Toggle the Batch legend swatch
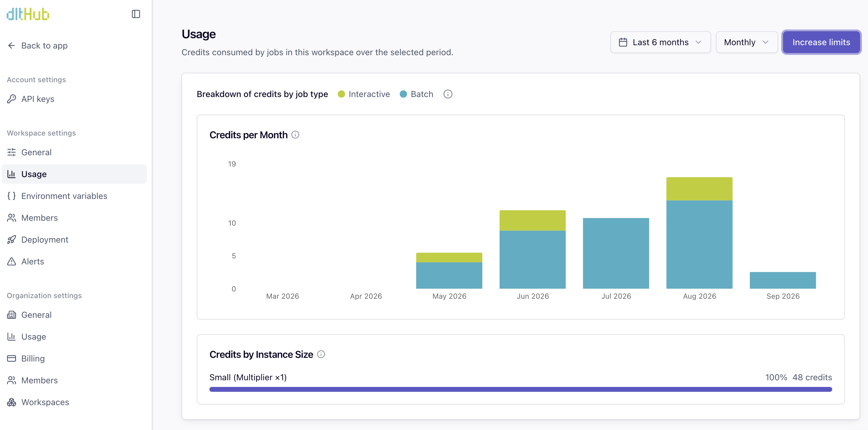868x430 pixels. pyautogui.click(x=403, y=94)
